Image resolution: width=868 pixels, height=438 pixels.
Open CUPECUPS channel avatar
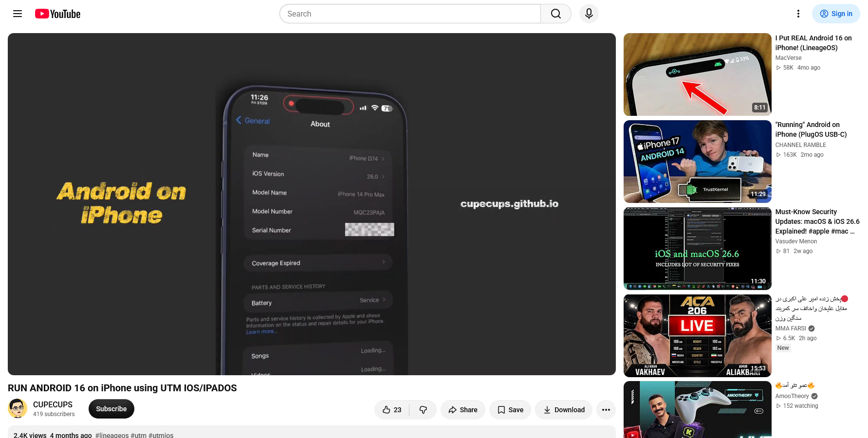(x=18, y=408)
